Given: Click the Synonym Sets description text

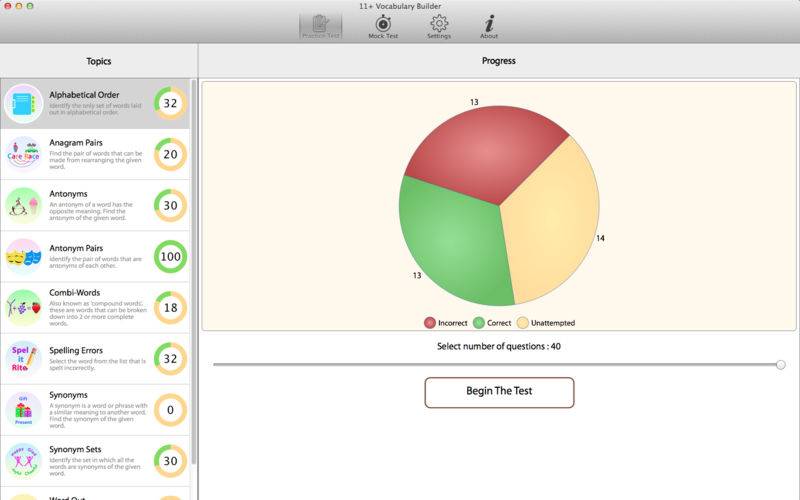Looking at the screenshot, I should (95, 466).
